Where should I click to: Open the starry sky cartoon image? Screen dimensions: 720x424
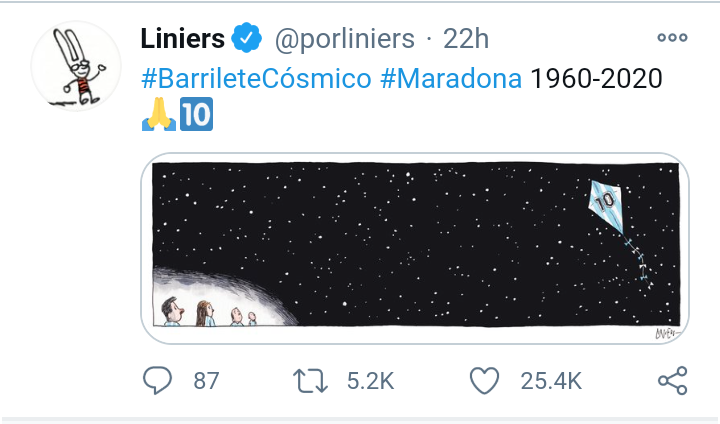tap(415, 249)
